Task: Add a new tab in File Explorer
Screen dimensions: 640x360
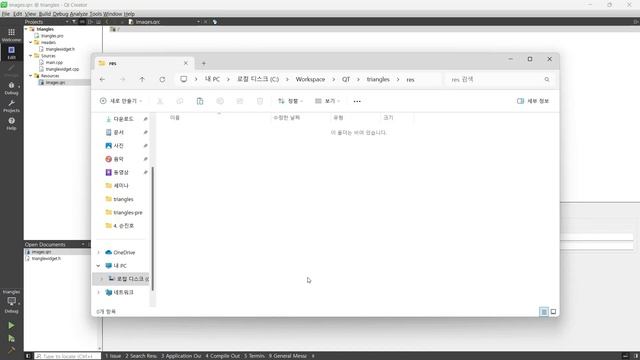Action: tap(204, 63)
